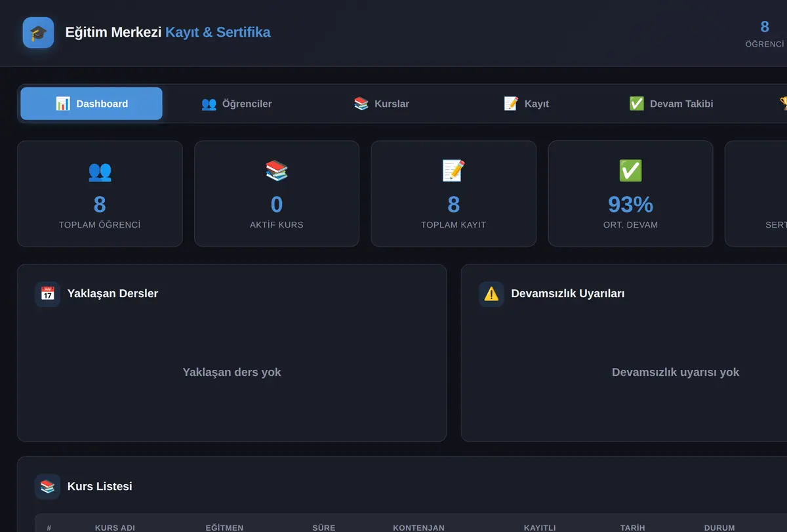The width and height of the screenshot is (787, 532).
Task: Click the people icon in Toplam Öğrenci card
Action: [100, 171]
